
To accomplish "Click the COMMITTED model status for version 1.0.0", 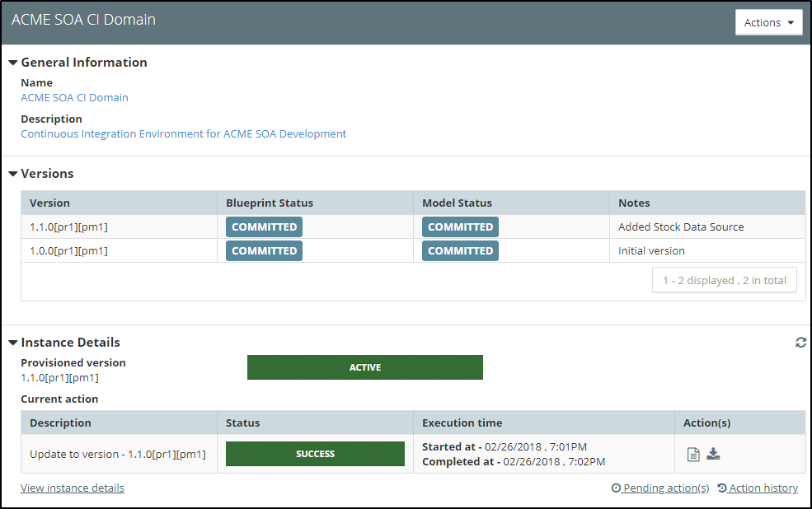I will pos(460,250).
